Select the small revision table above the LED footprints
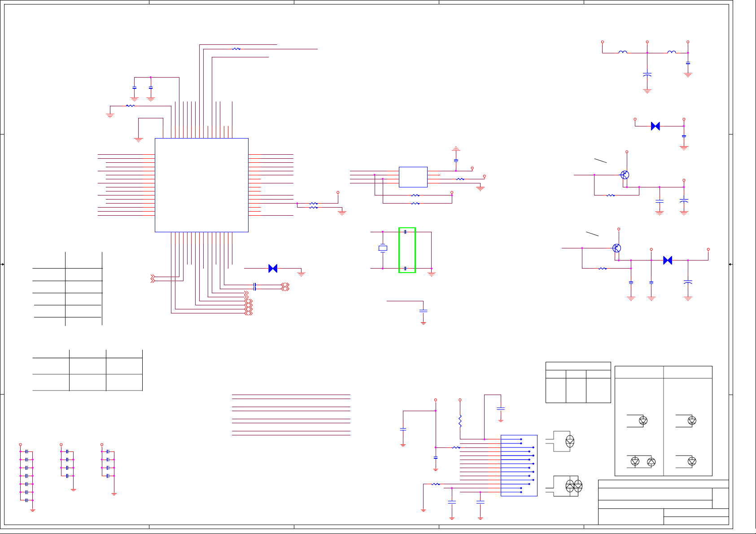Image resolution: width=756 pixels, height=534 pixels. [578, 382]
